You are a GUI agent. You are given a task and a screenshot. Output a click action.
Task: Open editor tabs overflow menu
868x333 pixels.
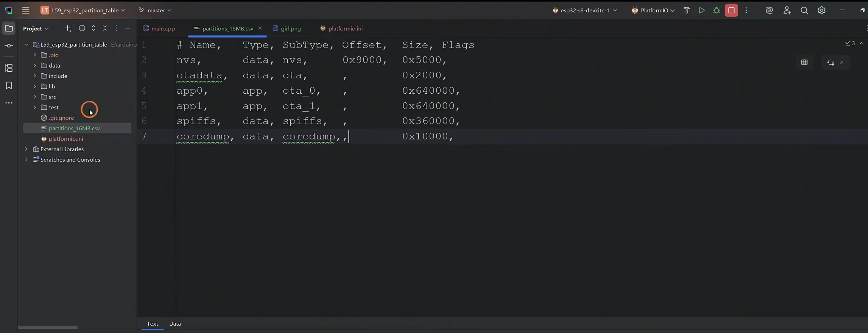(866, 28)
